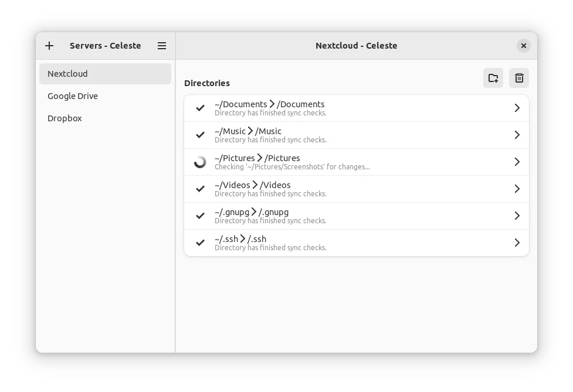The height and width of the screenshot is (392, 573).
Task: Click the checkmark beside ~/.ssh
Action: tap(200, 243)
